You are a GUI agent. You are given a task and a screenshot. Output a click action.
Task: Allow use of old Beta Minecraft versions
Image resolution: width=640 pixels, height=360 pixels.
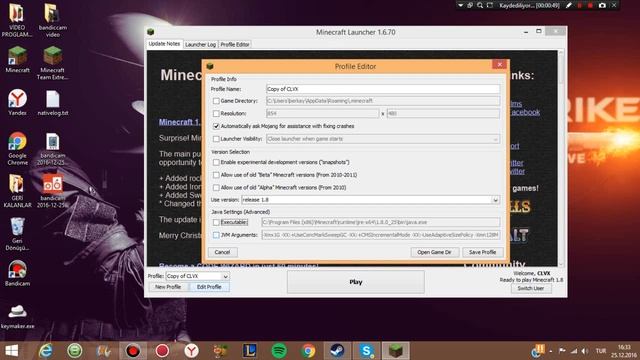click(216, 175)
